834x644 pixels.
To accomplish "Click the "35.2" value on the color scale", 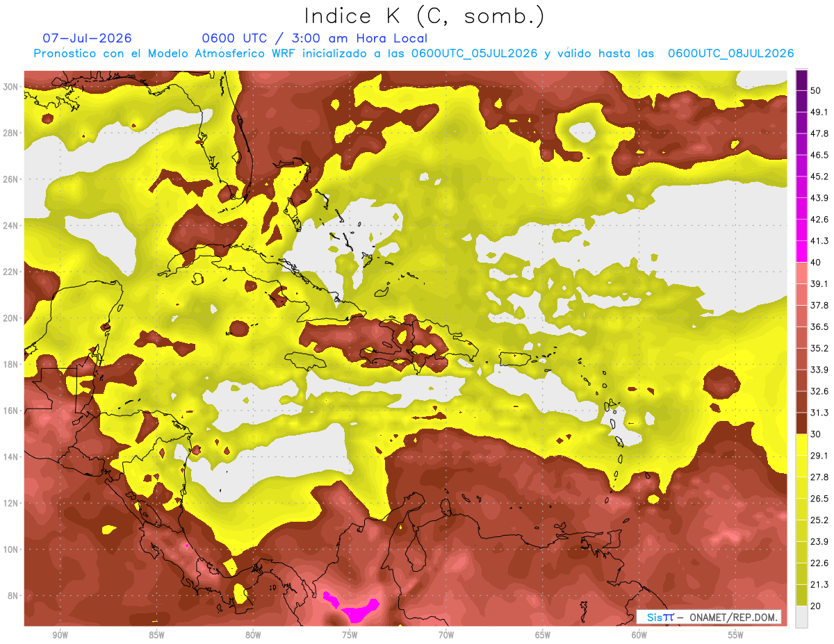I will click(x=819, y=348).
